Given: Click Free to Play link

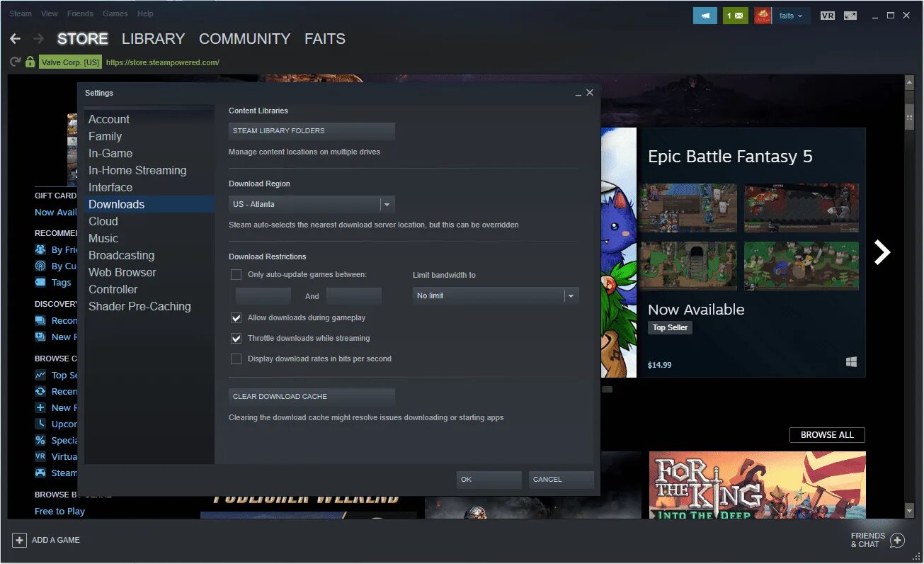Looking at the screenshot, I should coord(59,511).
